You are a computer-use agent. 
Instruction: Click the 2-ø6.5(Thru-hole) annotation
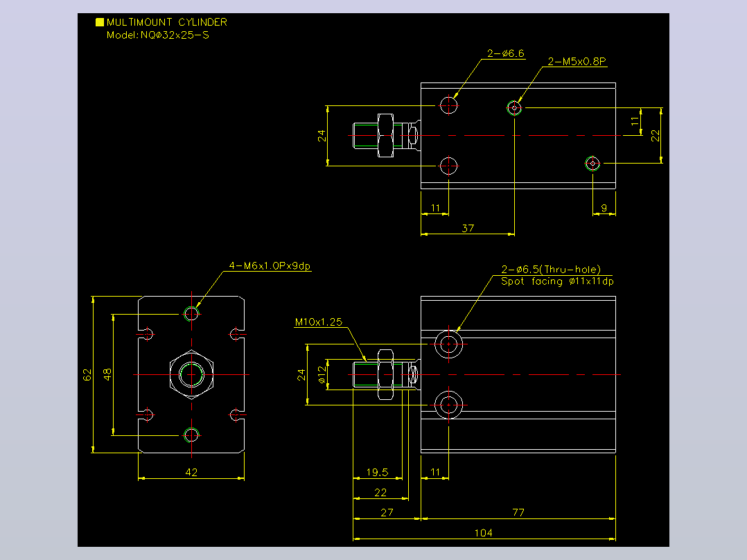[551, 270]
